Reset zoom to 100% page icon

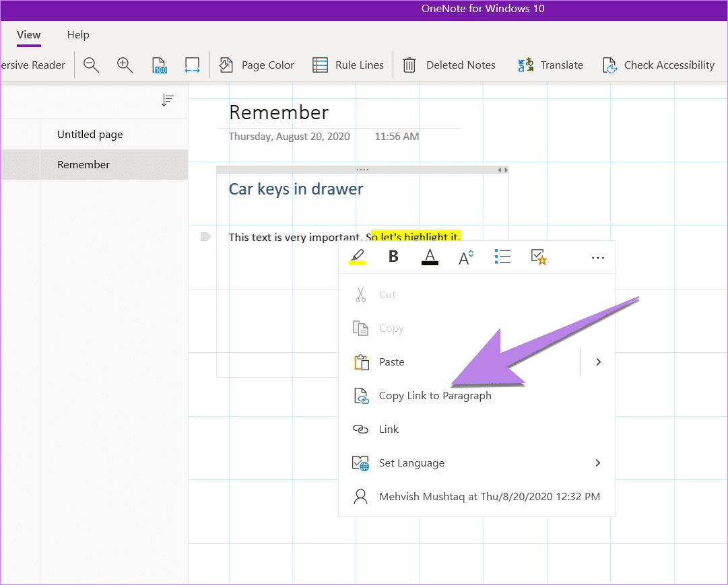pos(159,65)
